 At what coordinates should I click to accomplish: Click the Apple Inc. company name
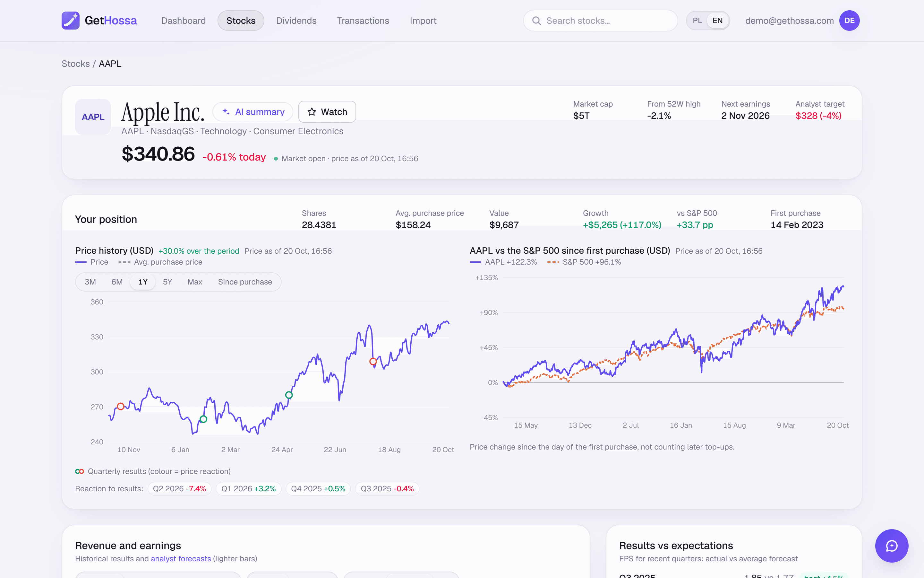[x=163, y=112]
